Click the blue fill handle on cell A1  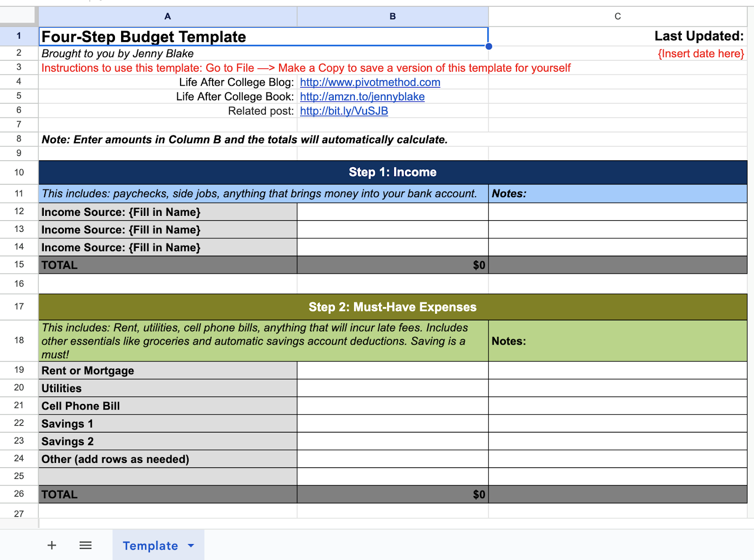click(489, 46)
